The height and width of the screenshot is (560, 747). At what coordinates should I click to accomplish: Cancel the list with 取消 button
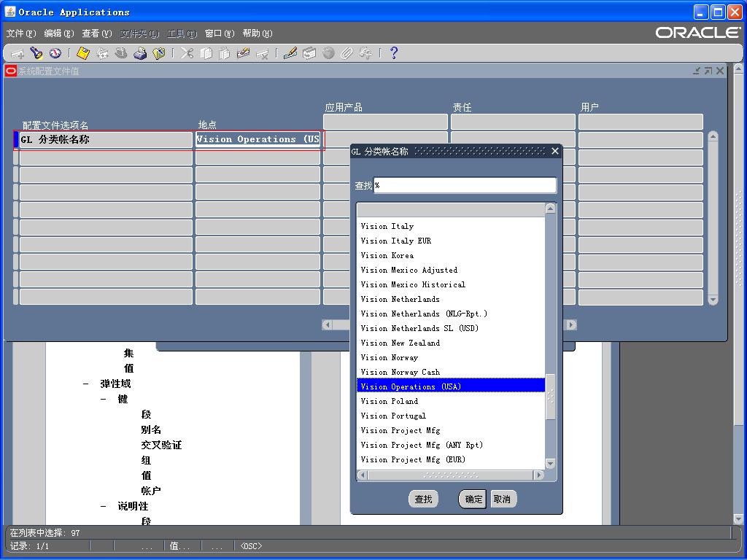pos(503,499)
